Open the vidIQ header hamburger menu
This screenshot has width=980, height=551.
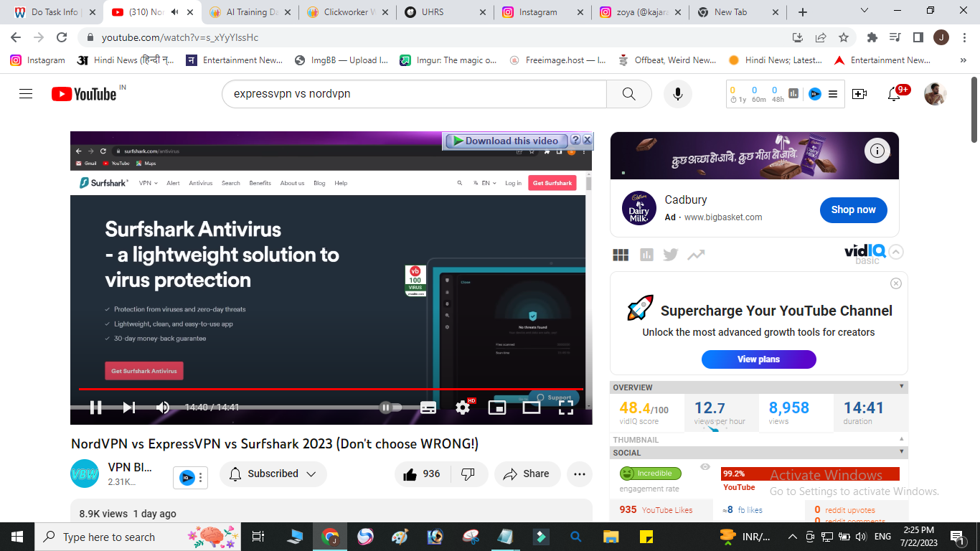(833, 94)
